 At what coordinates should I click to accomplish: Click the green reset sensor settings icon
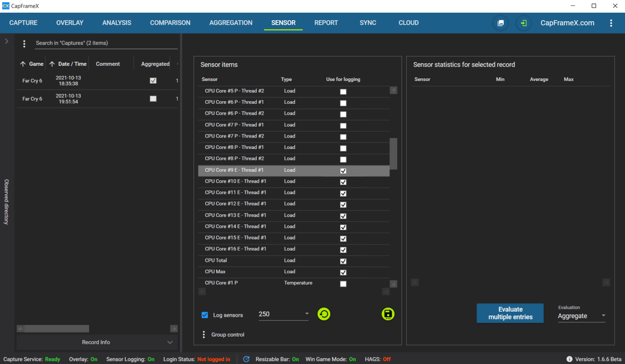coord(324,314)
